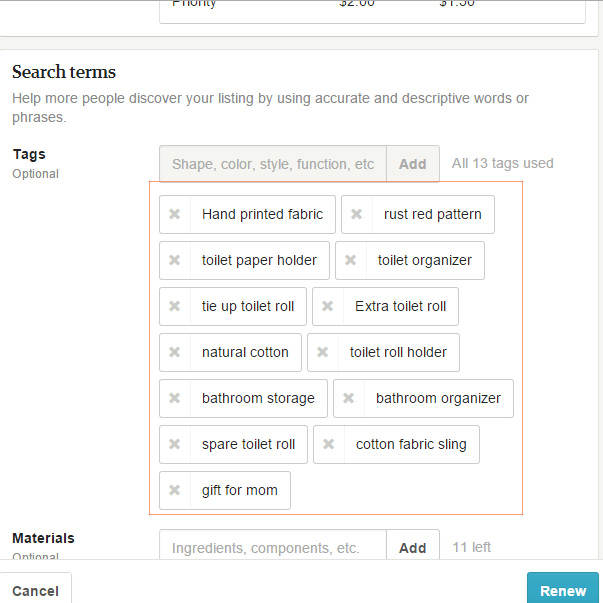The image size is (603, 603).
Task: Select 'toilet paper holder' tag text
Action: (259, 260)
